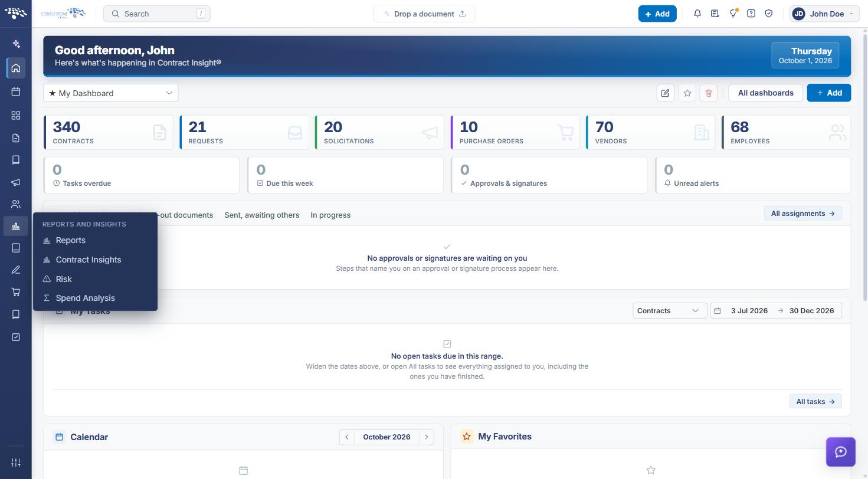Click the checkbox tasks icon in the sidebar
868x479 pixels.
pos(16,337)
